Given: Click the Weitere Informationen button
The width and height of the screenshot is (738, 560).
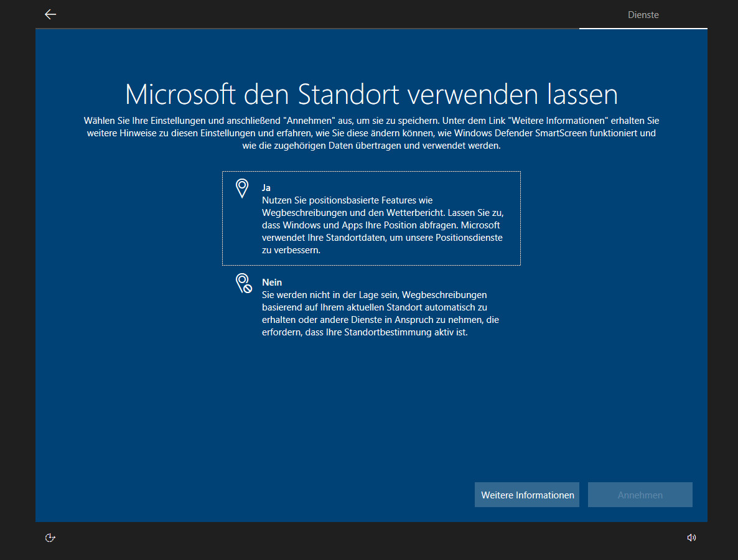Looking at the screenshot, I should 527,495.
